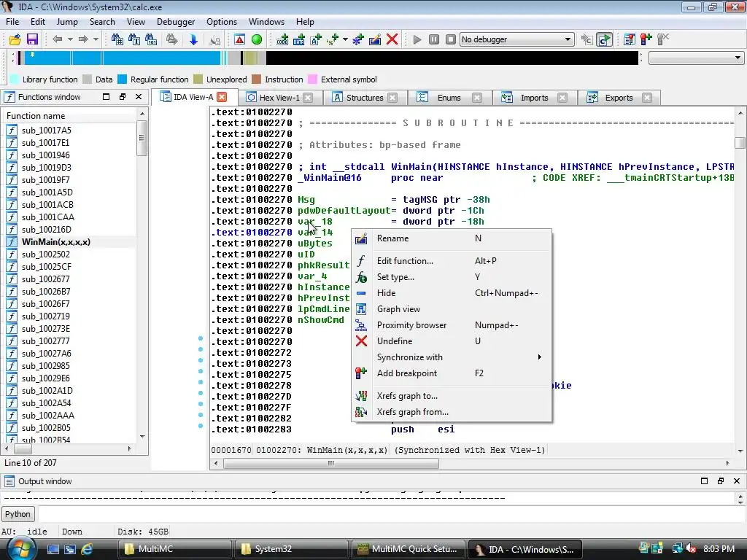Open the empty combo box beside navigation band
747x560 pixels.
695,58
